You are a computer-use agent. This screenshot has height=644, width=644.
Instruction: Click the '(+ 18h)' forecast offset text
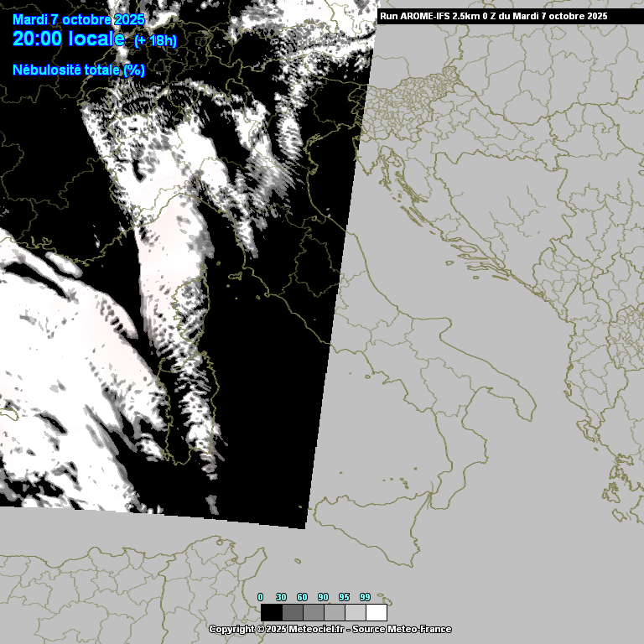pos(155,40)
